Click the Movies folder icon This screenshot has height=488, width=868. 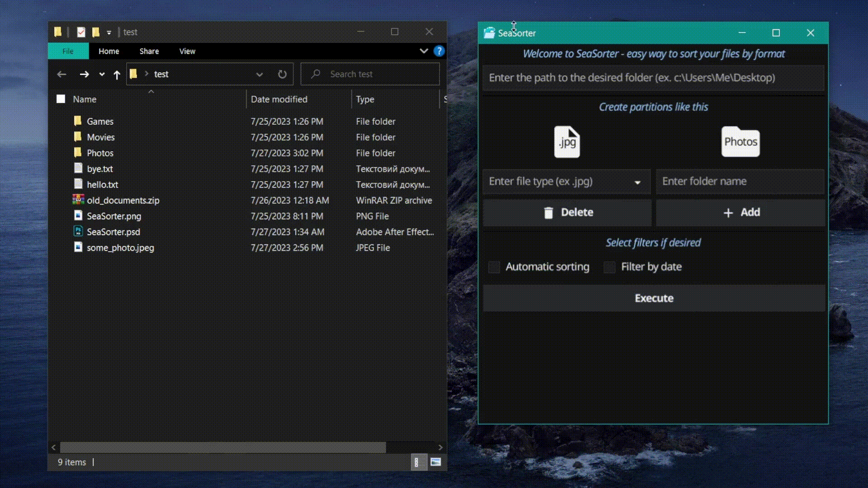[78, 137]
